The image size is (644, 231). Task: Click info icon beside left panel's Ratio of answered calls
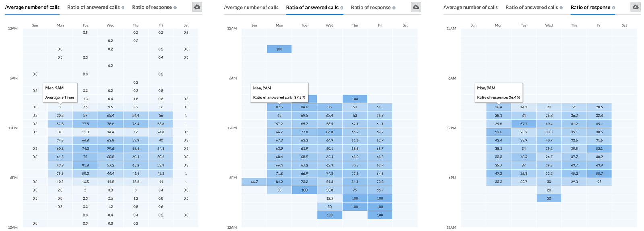click(123, 8)
